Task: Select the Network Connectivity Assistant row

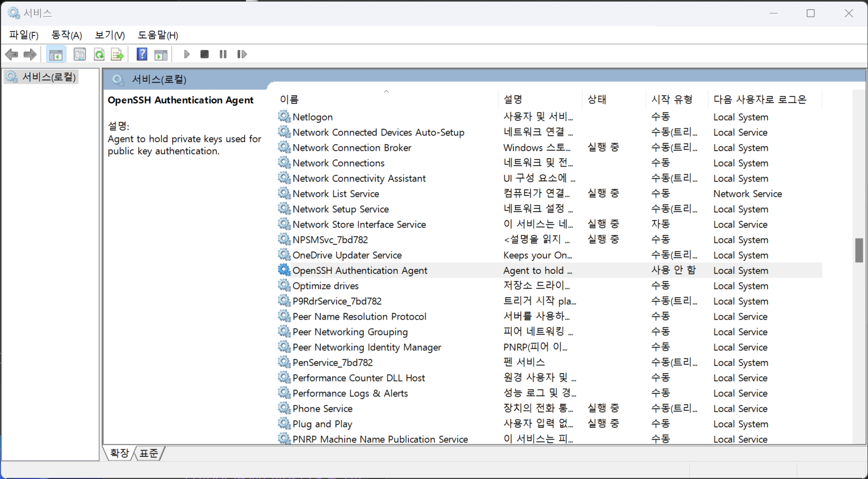Action: click(x=549, y=178)
